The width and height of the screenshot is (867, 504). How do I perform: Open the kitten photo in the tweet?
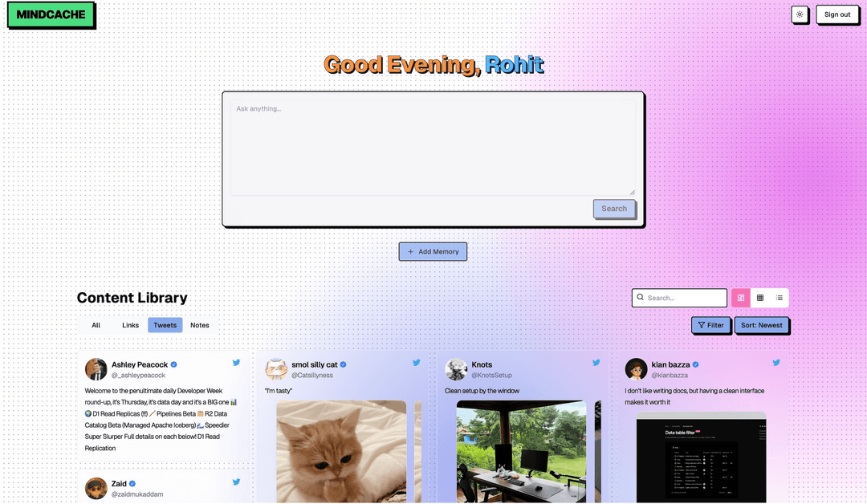point(341,452)
